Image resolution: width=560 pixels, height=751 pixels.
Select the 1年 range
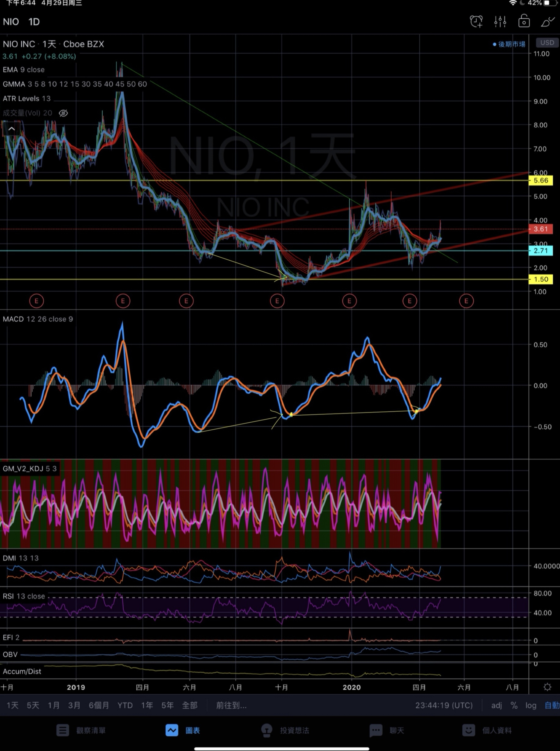(x=147, y=706)
